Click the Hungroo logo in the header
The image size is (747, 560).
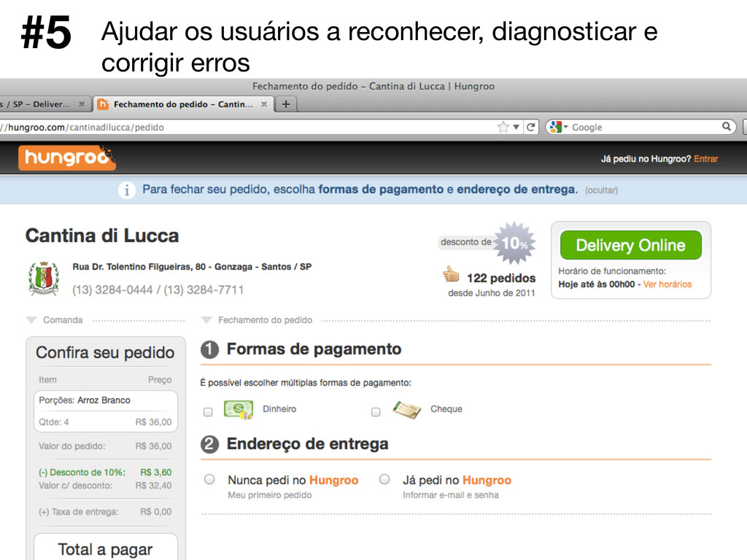[x=67, y=157]
